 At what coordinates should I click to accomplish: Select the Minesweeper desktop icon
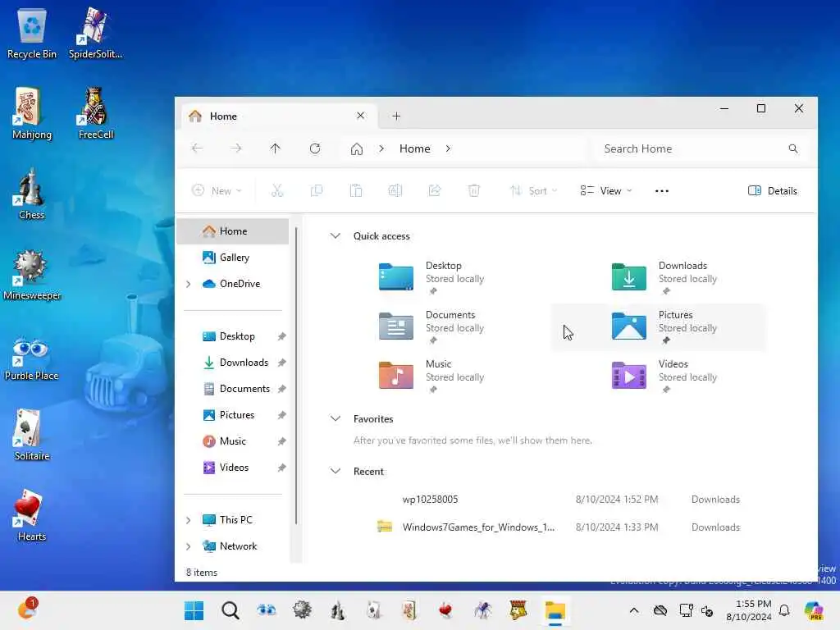tap(32, 274)
